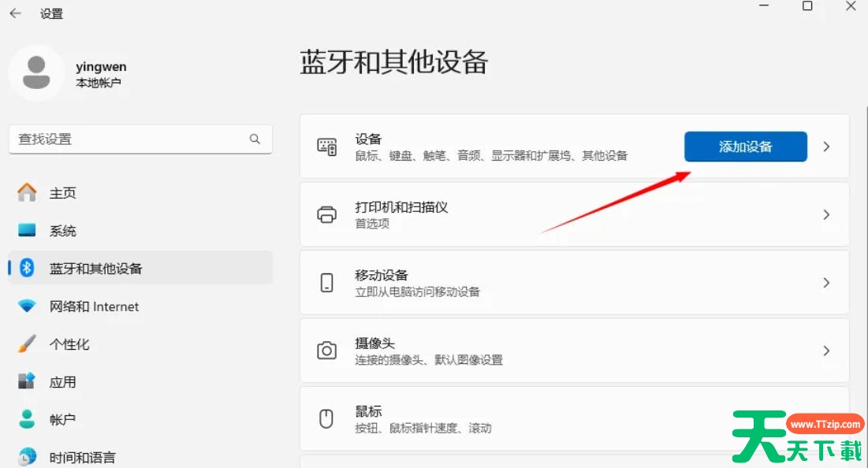The width and height of the screenshot is (868, 468).
Task: Select the 个性化 brush icon
Action: 26,344
